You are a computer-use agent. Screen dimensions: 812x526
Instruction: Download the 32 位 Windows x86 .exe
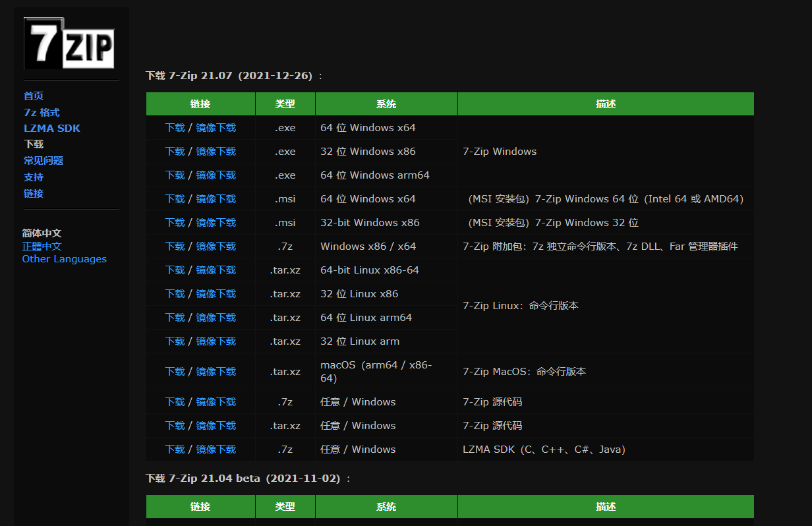[x=175, y=152]
